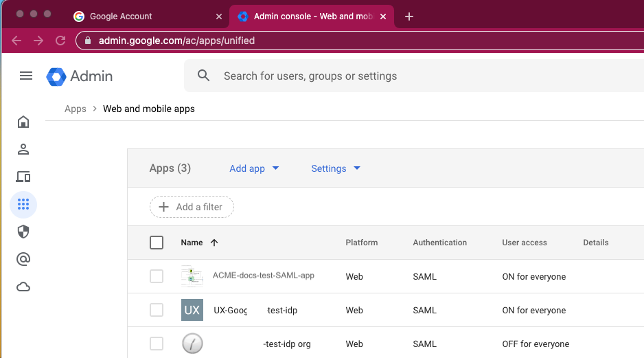Switch to Google Account tab
Image resolution: width=644 pixels, height=358 pixels.
[x=148, y=16]
